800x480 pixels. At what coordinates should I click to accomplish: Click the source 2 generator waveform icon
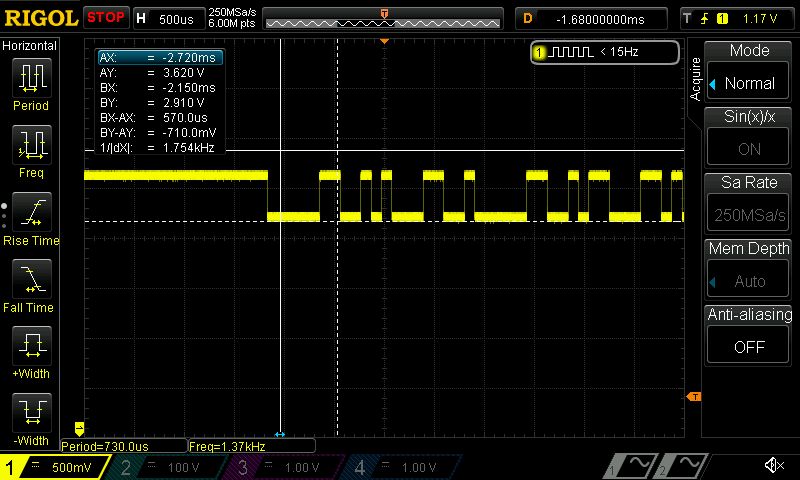click(x=681, y=466)
